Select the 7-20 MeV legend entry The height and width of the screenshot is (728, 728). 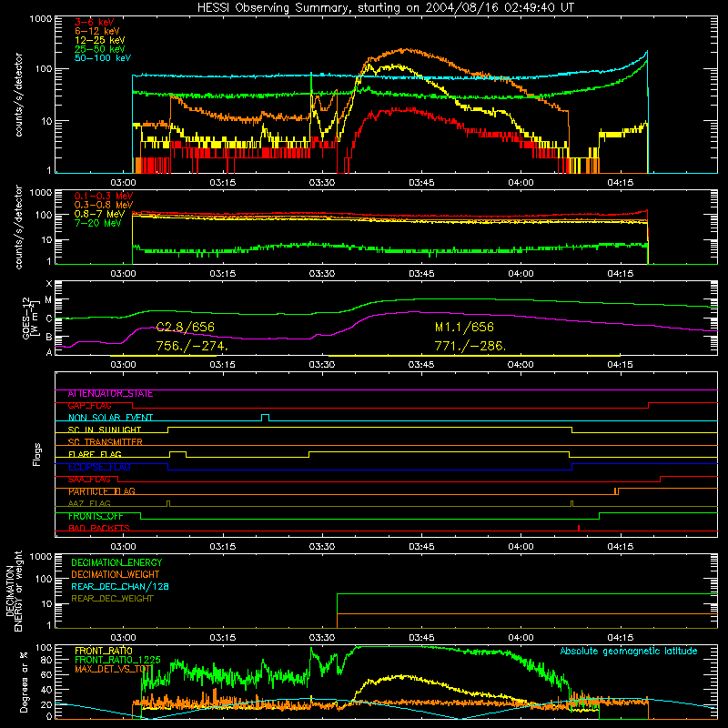tap(97, 223)
